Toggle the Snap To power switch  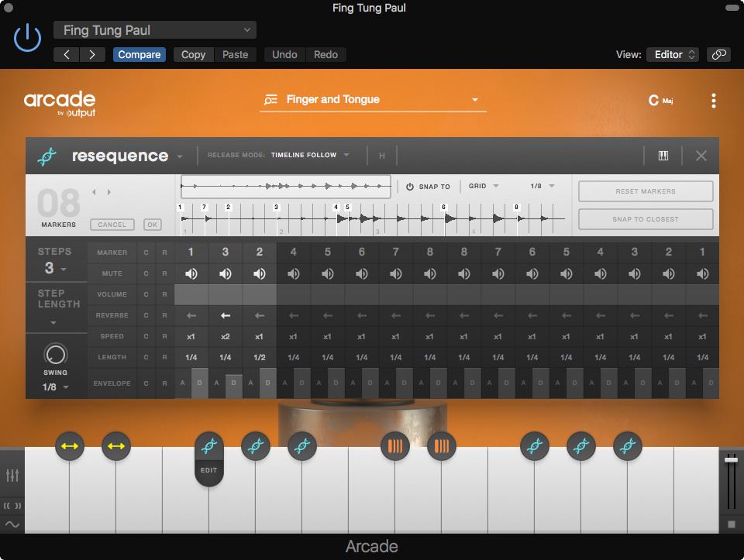410,187
